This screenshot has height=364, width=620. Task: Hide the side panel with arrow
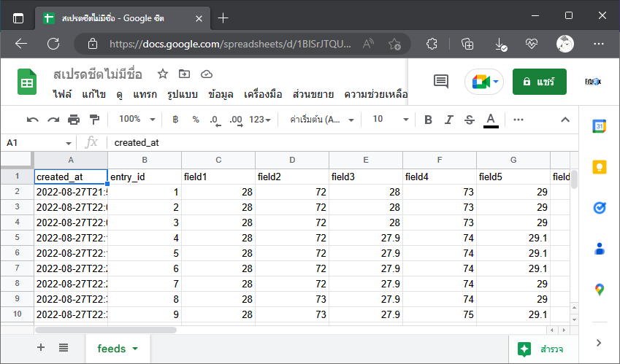tap(599, 343)
